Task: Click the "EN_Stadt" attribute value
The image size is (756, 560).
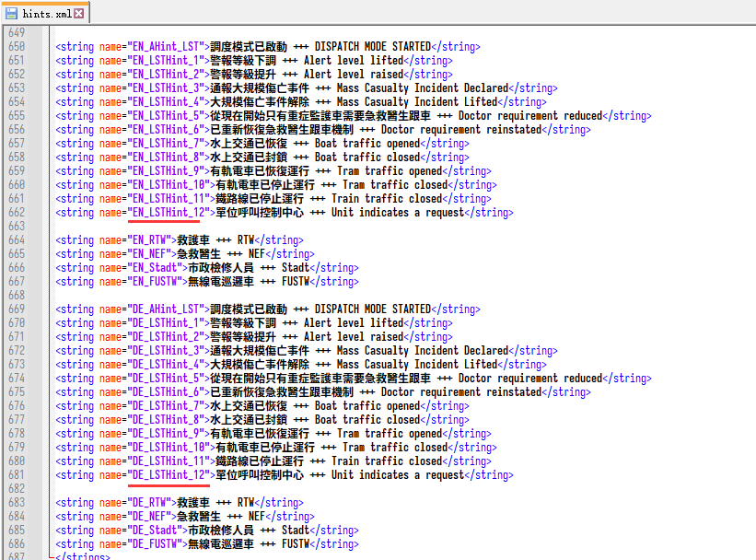Action: [x=155, y=268]
